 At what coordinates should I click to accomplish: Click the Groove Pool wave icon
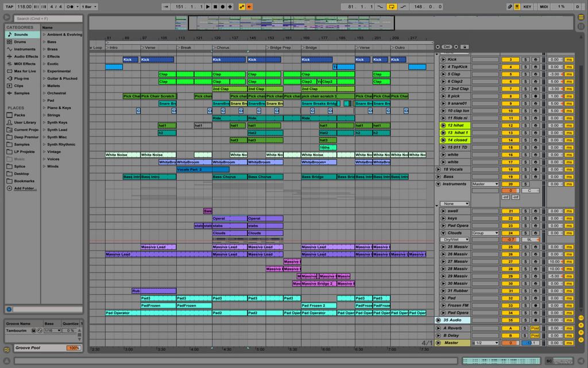pyautogui.click(x=6, y=349)
